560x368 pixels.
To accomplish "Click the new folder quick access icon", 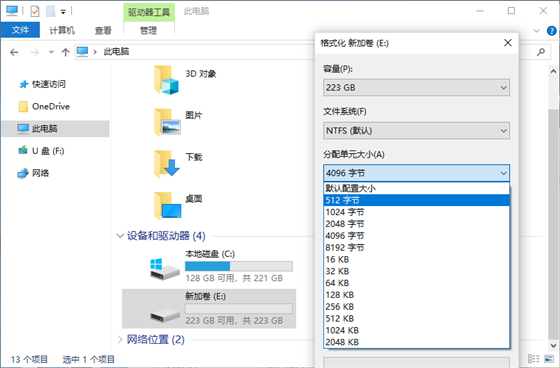I will 50,11.
